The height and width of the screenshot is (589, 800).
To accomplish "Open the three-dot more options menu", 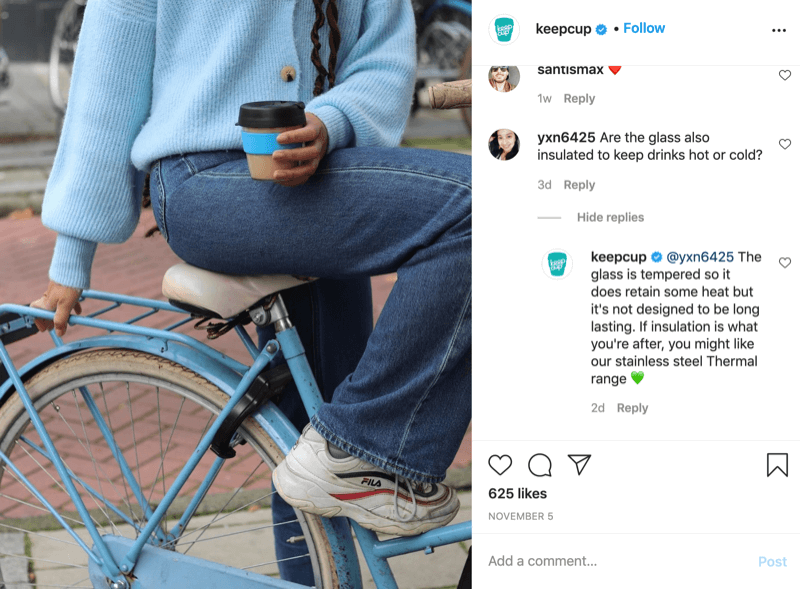I will coord(779,31).
